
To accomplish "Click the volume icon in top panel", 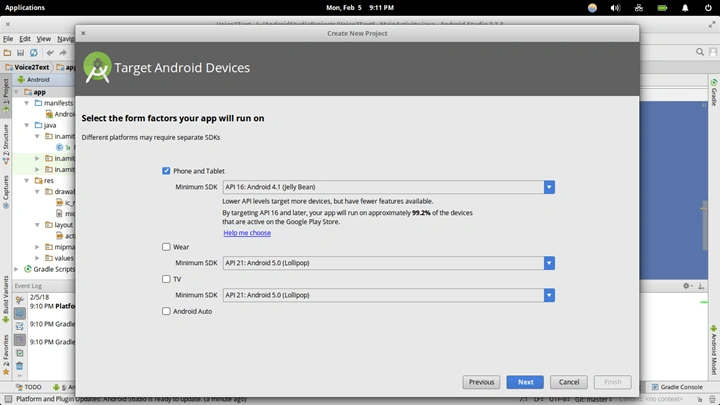I will pos(615,8).
